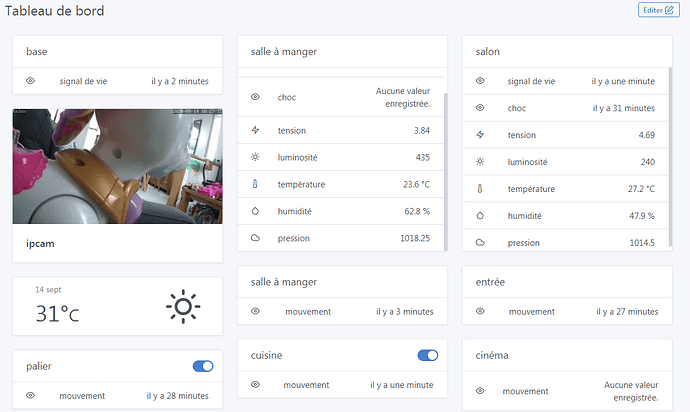Click the '1014.5' pressure value
This screenshot has height=412, width=690.
tap(642, 243)
